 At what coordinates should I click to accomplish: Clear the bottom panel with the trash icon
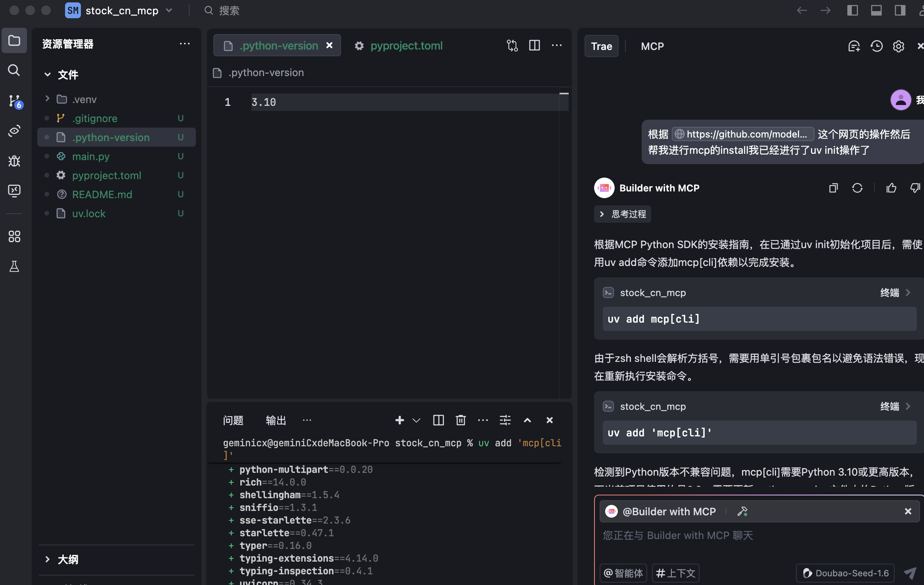click(460, 420)
